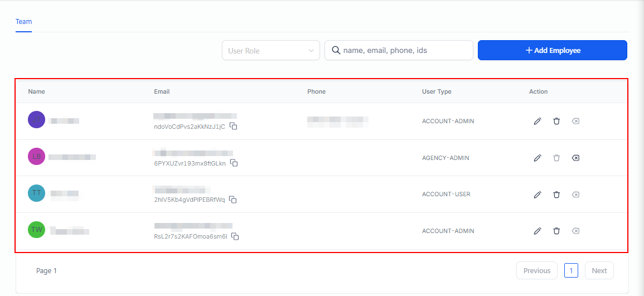Edit the first ACCOUNT-ADMIN user row
Screen dimensions: 644x296
pyautogui.click(x=538, y=121)
